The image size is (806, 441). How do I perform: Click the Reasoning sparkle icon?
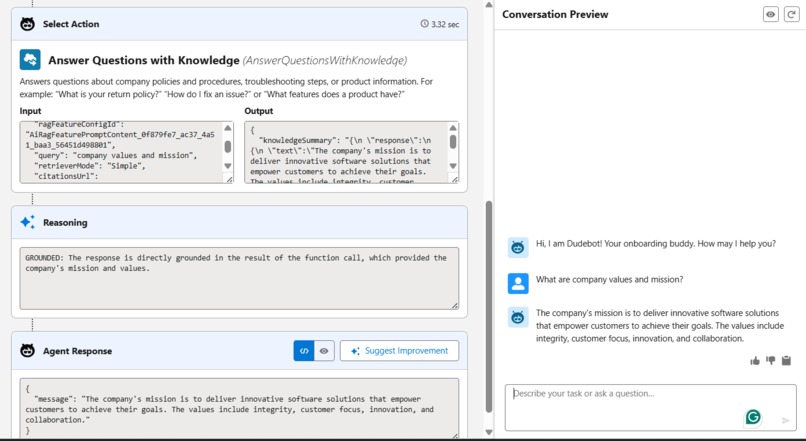[x=27, y=222]
